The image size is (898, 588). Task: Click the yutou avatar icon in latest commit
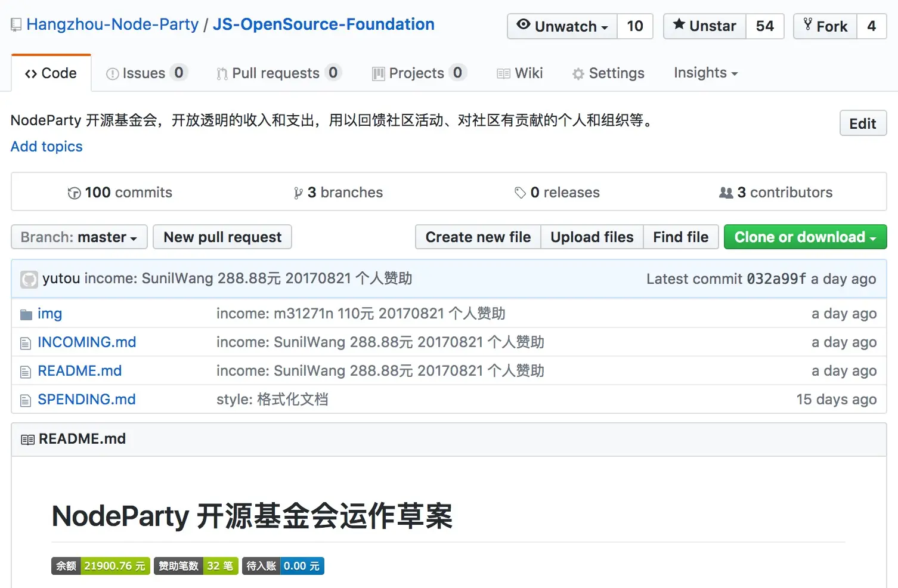click(29, 279)
